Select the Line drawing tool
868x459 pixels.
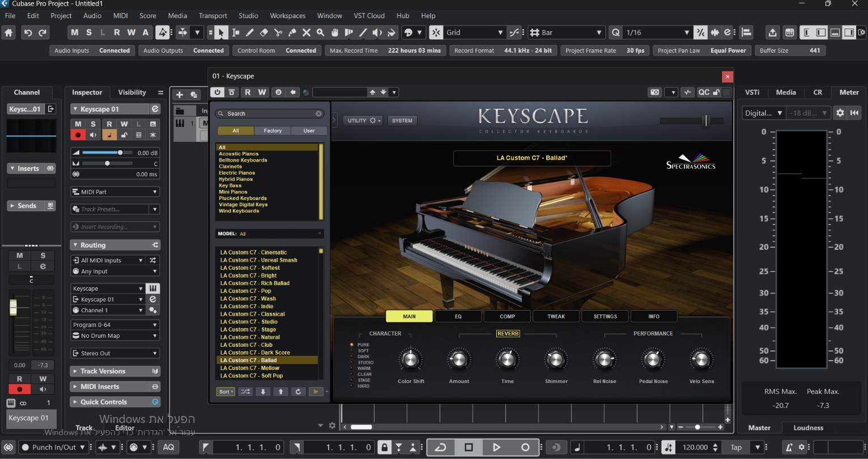[363, 33]
